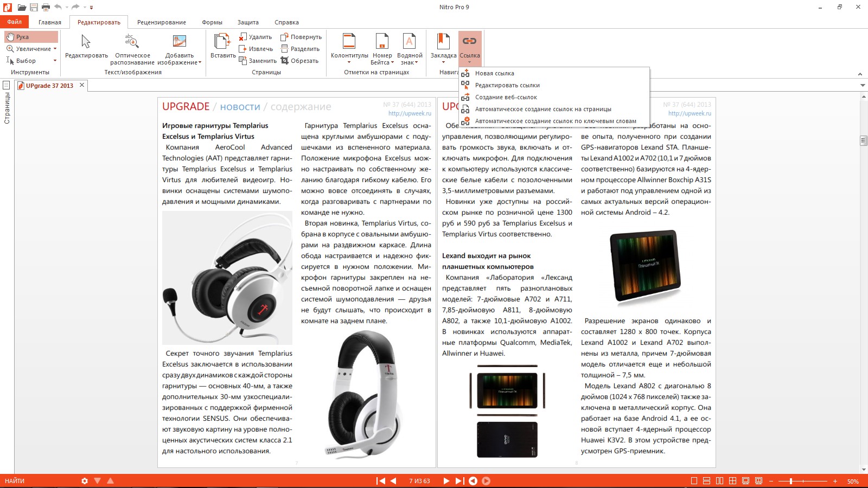Open the Справка ribbon tab
This screenshot has height=488, width=868.
[286, 22]
